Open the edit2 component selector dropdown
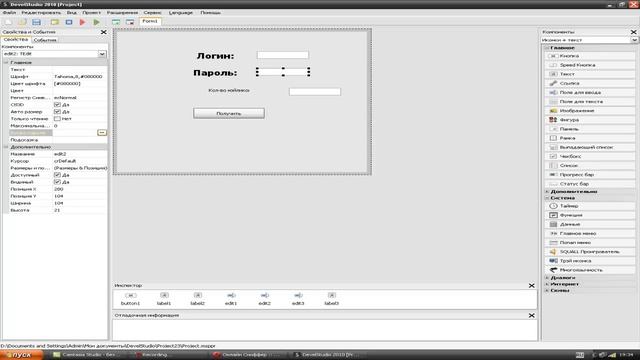Viewport: 640px width, 360px height. point(102,54)
